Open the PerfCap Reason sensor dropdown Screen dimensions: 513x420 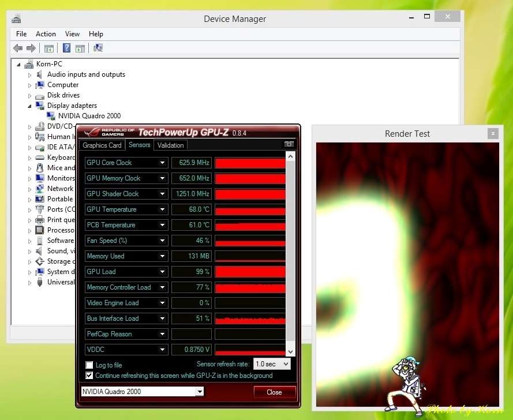pos(162,334)
